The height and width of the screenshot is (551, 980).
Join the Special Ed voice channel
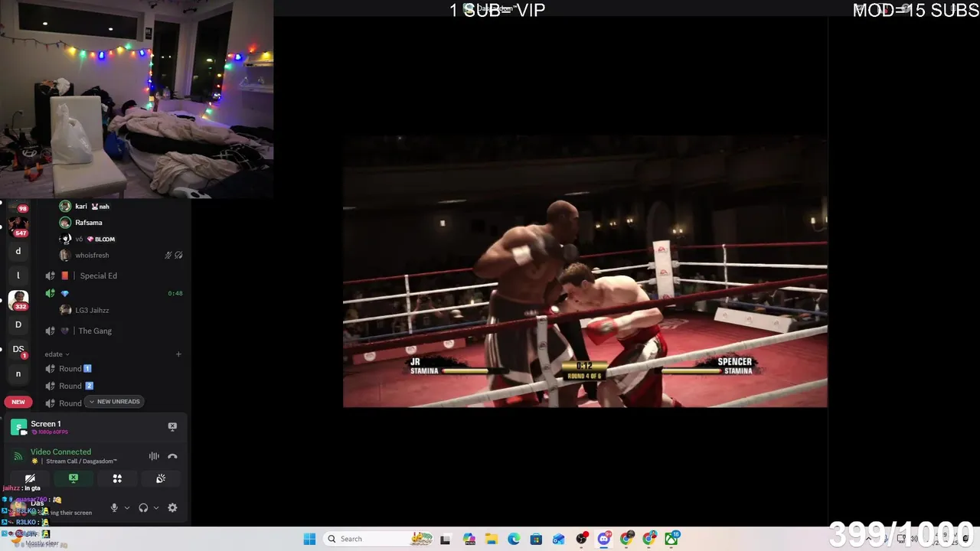(x=113, y=275)
